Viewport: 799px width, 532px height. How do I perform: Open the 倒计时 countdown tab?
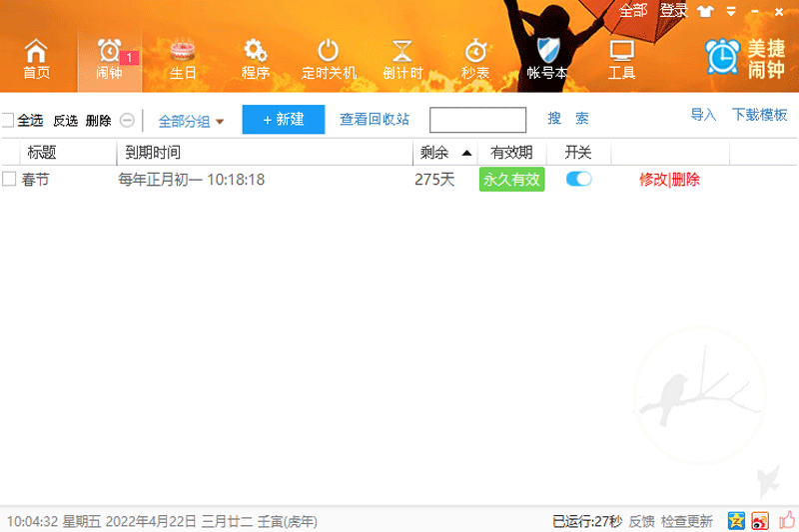coord(402,59)
